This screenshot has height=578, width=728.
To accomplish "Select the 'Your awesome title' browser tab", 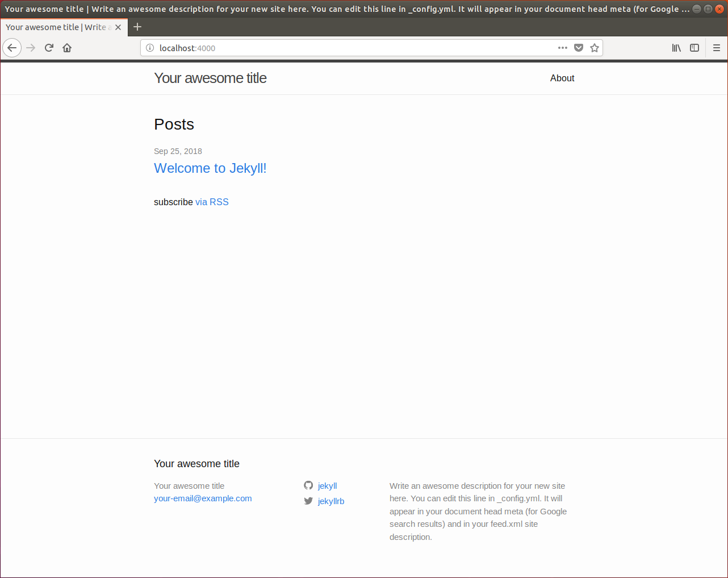I will pyautogui.click(x=64, y=27).
